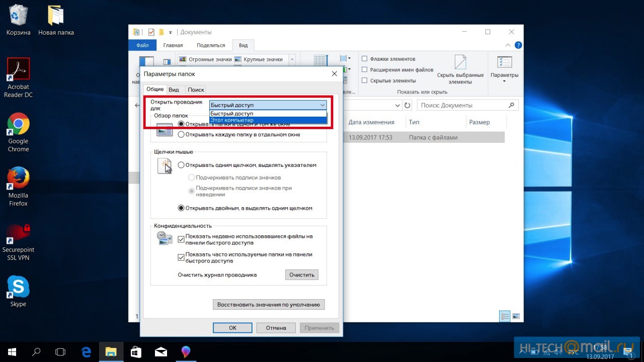Viewport: 644px width, 362px height.
Task: Open the Options icon in the ribbon
Action: pos(504,63)
